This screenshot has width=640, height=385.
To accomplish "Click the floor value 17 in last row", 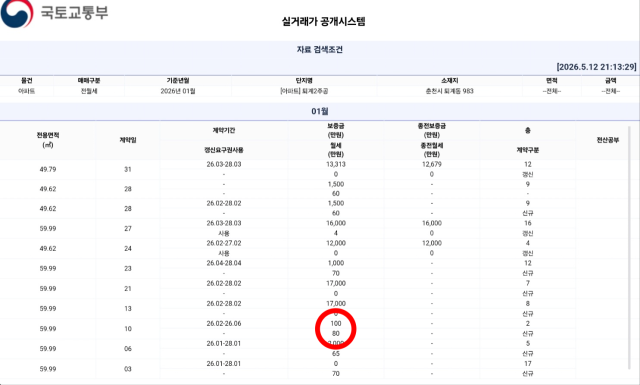I will coord(528,364).
